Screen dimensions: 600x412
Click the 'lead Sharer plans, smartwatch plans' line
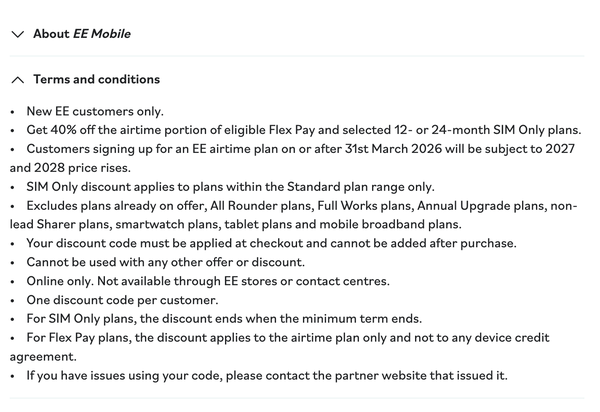[236, 224]
